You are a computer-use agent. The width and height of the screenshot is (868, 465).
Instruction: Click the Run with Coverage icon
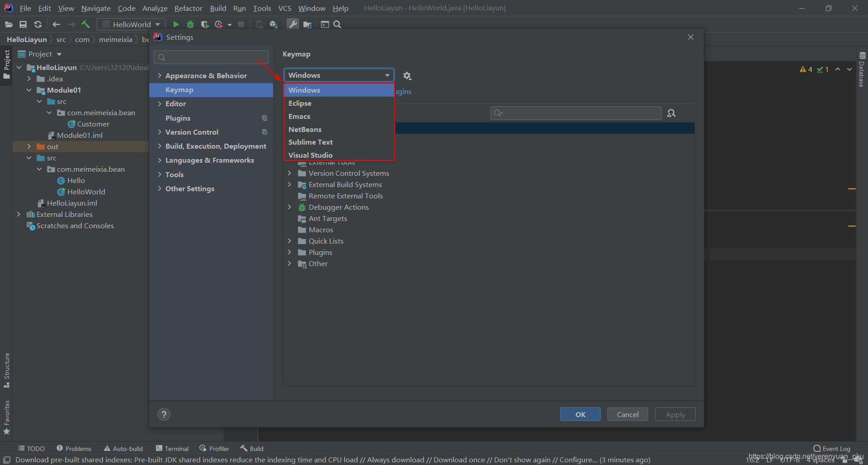click(x=205, y=24)
